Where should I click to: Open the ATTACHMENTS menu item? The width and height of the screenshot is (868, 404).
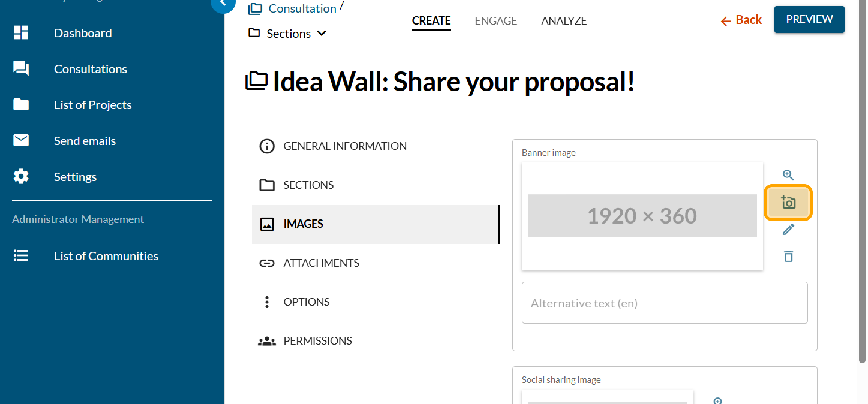pos(321,263)
